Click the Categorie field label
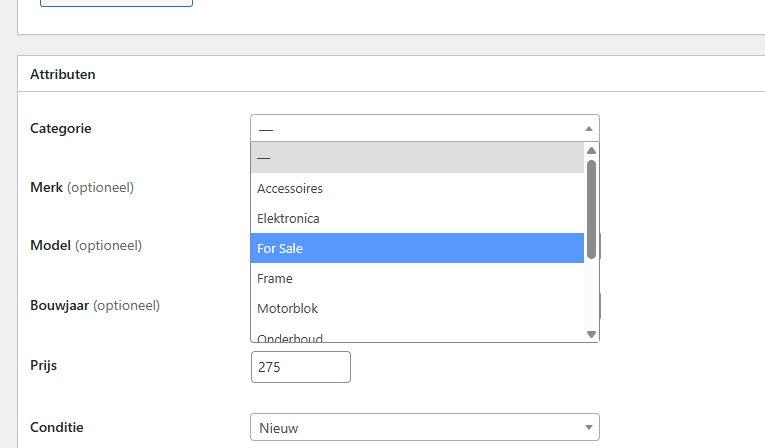Image resolution: width=765 pixels, height=448 pixels. pyautogui.click(x=61, y=128)
